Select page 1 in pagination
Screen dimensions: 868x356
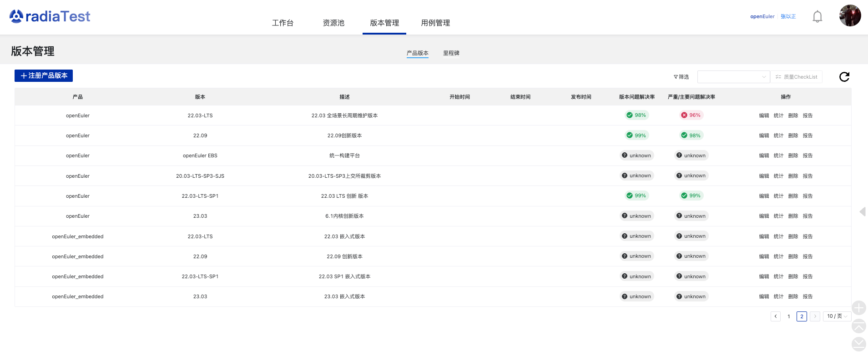tap(789, 316)
